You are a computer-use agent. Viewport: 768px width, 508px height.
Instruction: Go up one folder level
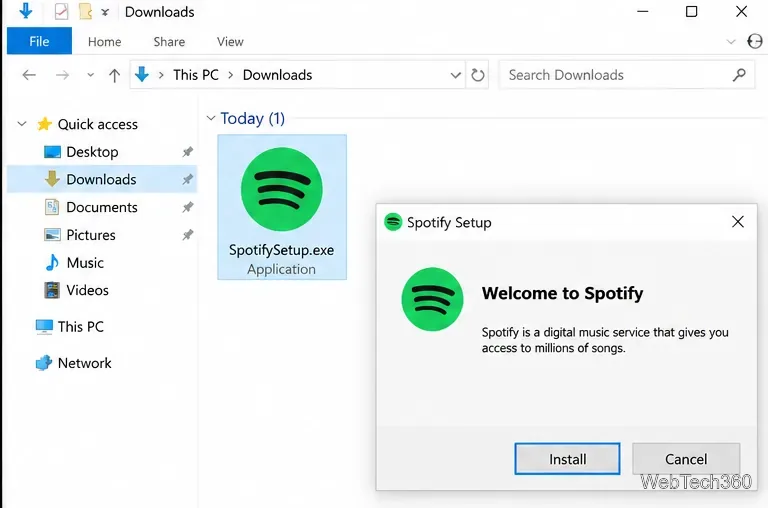click(114, 75)
